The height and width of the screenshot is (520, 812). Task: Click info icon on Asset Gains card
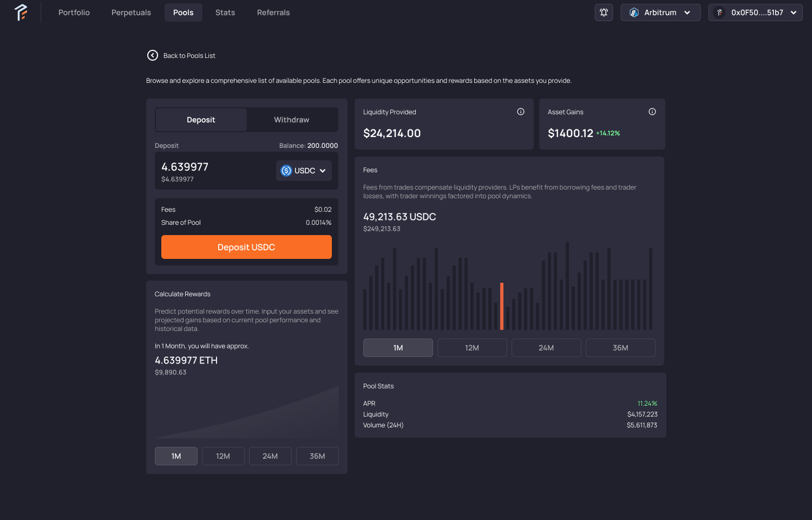[652, 112]
